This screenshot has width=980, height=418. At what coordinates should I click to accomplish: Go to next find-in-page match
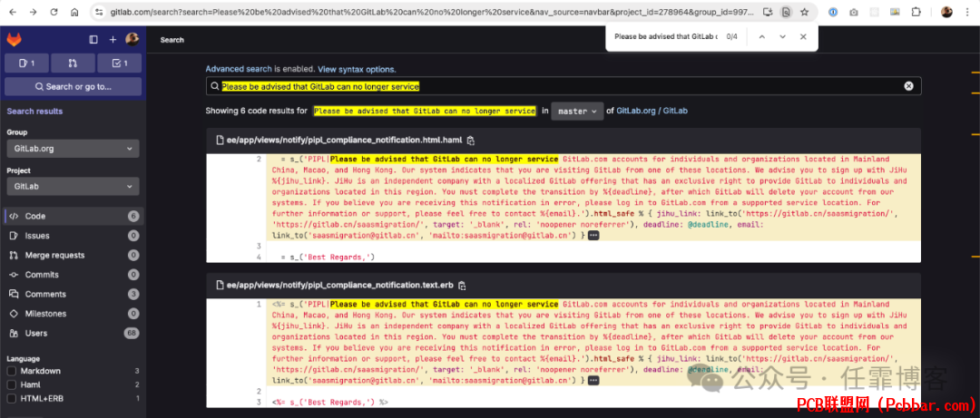coord(782,37)
